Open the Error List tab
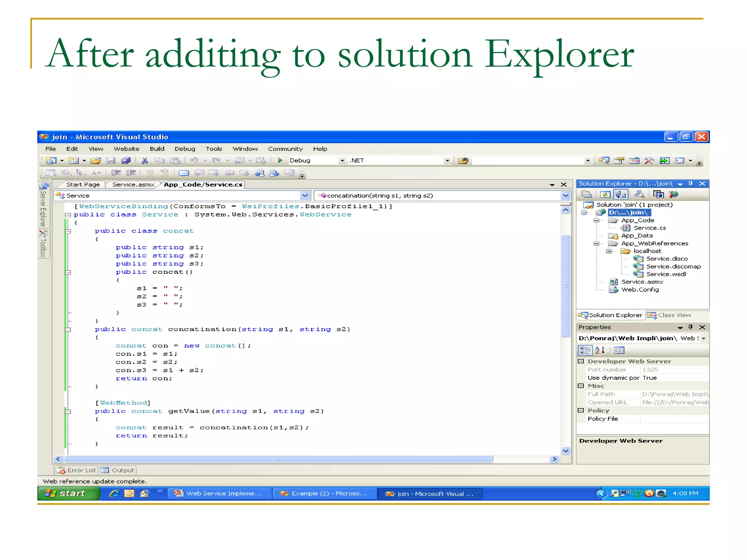This screenshot has height=560, width=747. tap(77, 470)
